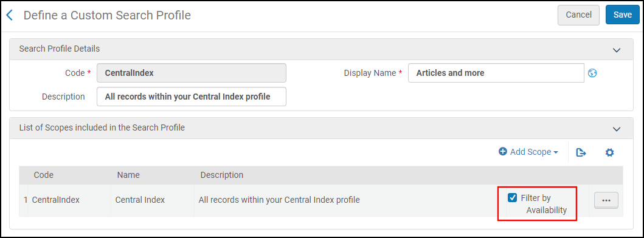
Task: Click the Description column header
Action: (x=222, y=175)
